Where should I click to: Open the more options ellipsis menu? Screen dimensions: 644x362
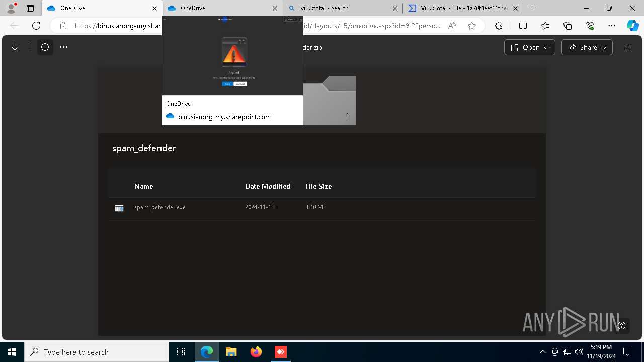[63, 47]
